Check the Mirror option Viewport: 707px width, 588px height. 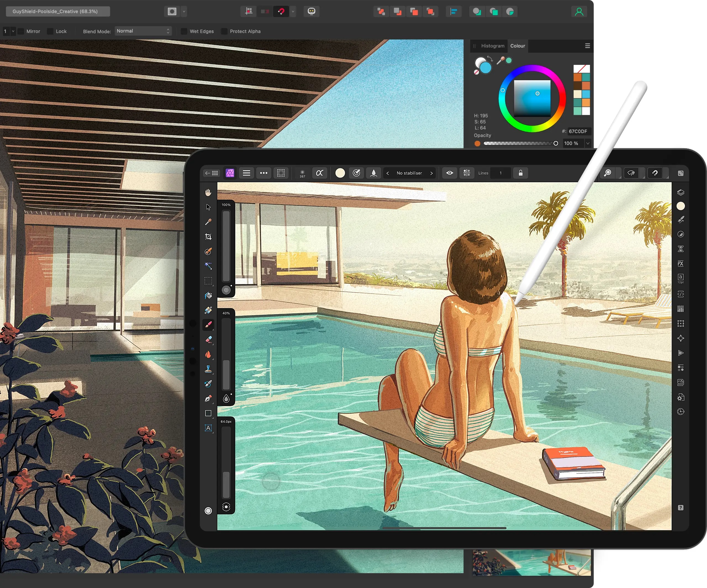click(21, 31)
